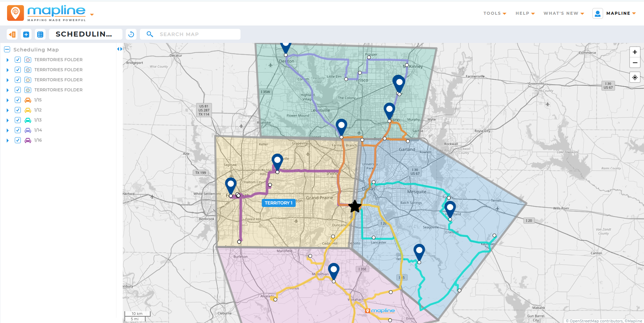Click the refresh history icon
Image resolution: width=644 pixels, height=323 pixels.
tap(131, 34)
